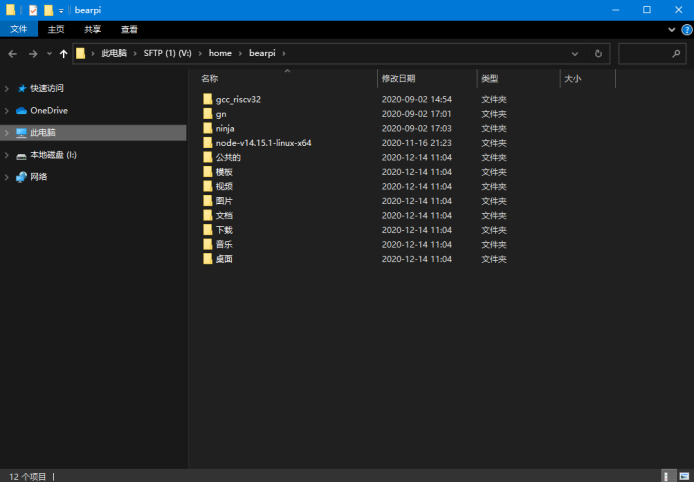This screenshot has width=695, height=483.
Task: Click date 2020-09-02 17:01 of gn
Action: (417, 114)
